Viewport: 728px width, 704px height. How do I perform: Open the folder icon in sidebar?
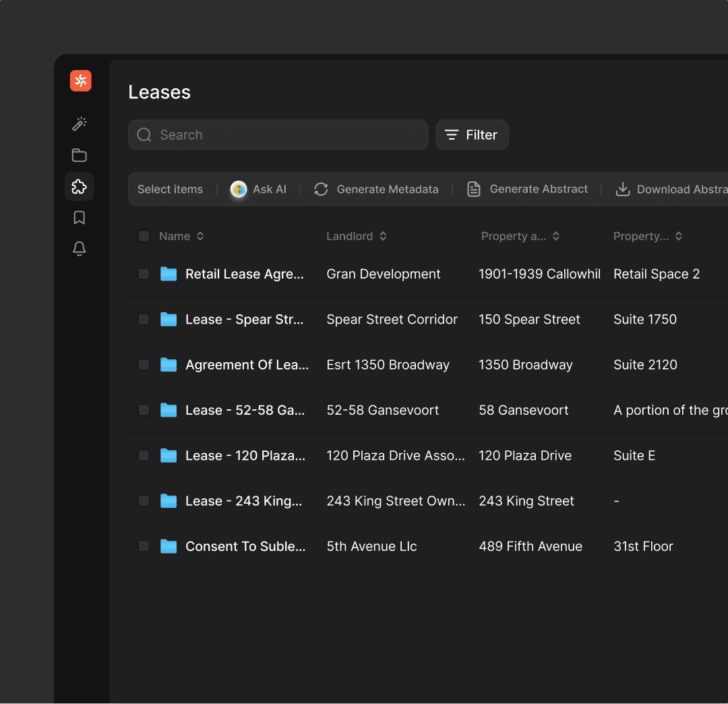click(x=80, y=155)
